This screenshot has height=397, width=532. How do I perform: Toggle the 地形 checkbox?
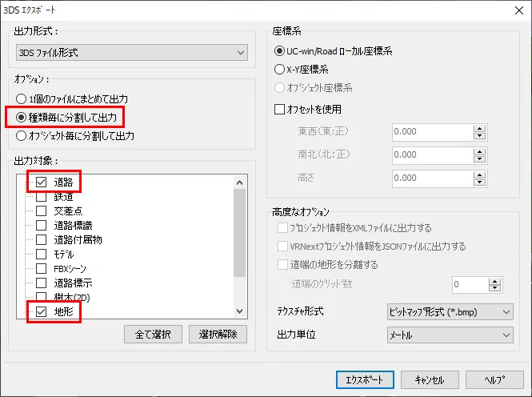tap(41, 311)
